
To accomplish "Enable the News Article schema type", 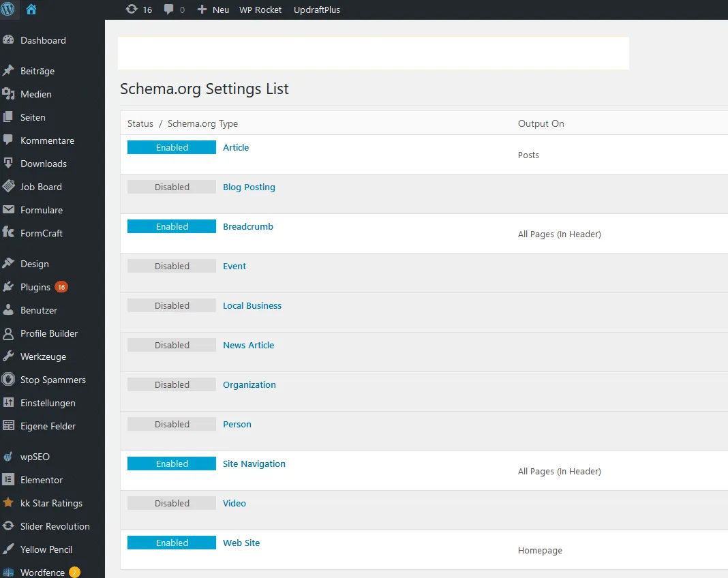I will [172, 344].
